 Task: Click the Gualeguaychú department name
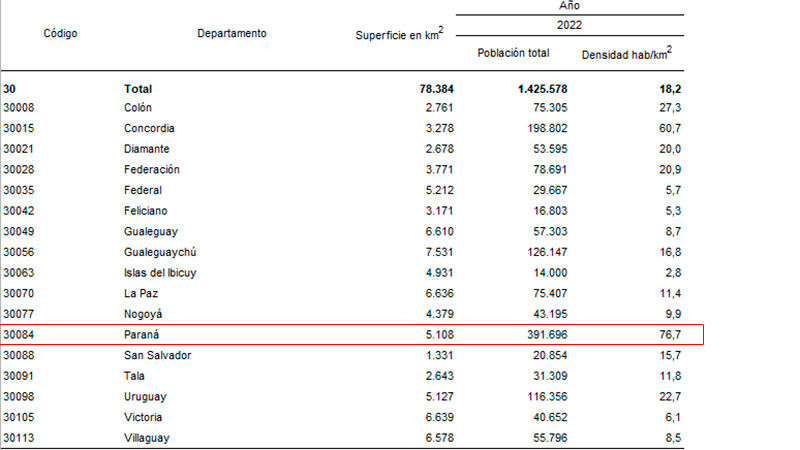(x=160, y=252)
